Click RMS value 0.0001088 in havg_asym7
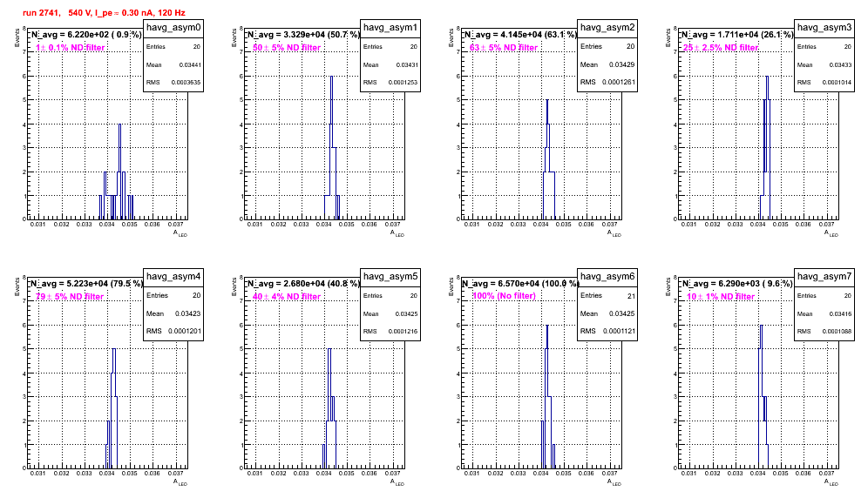 click(x=837, y=332)
